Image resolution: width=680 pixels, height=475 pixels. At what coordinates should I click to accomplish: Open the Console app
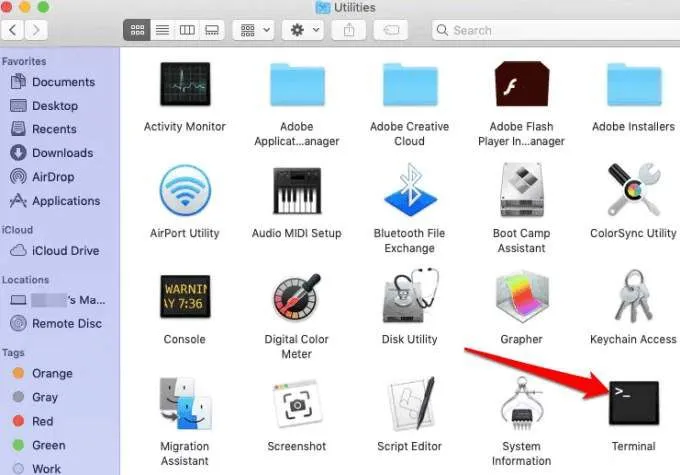(x=185, y=297)
